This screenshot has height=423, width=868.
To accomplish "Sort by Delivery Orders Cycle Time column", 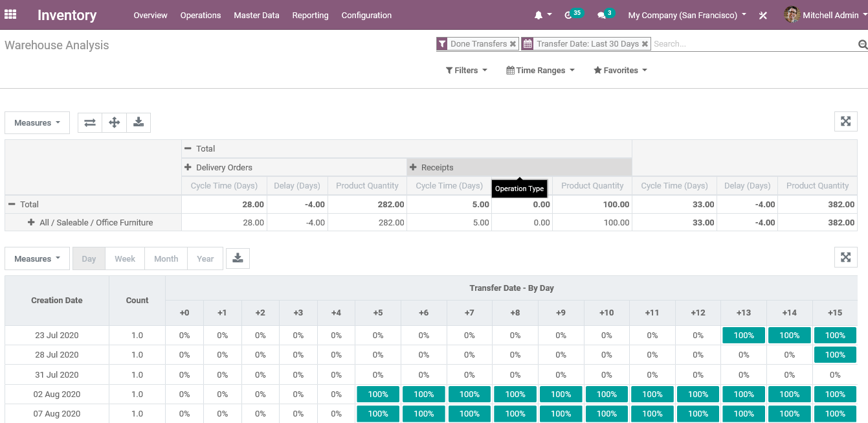I will [x=224, y=185].
